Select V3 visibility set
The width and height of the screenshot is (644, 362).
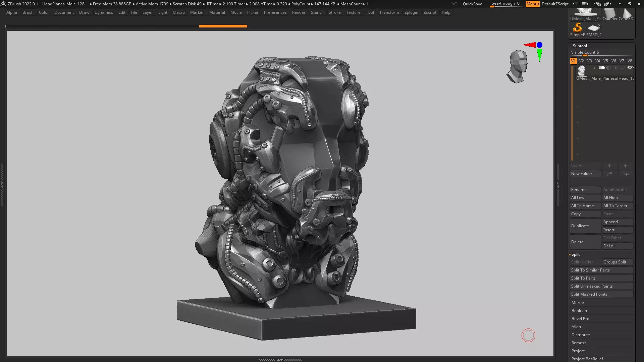pos(589,61)
